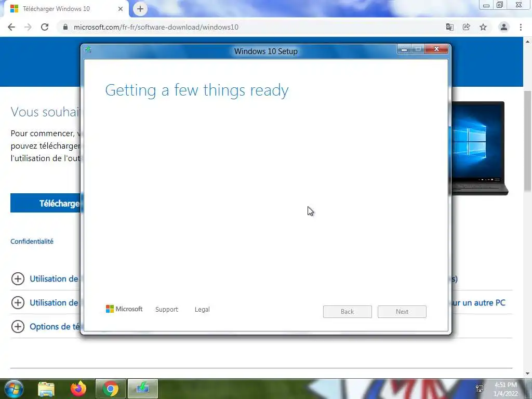Open the taskbar clock showing 4:51 PM
This screenshot has height=399, width=532.
[506, 389]
